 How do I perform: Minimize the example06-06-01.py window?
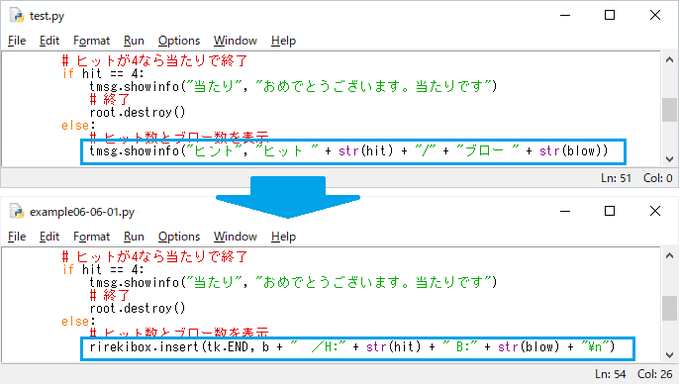565,211
